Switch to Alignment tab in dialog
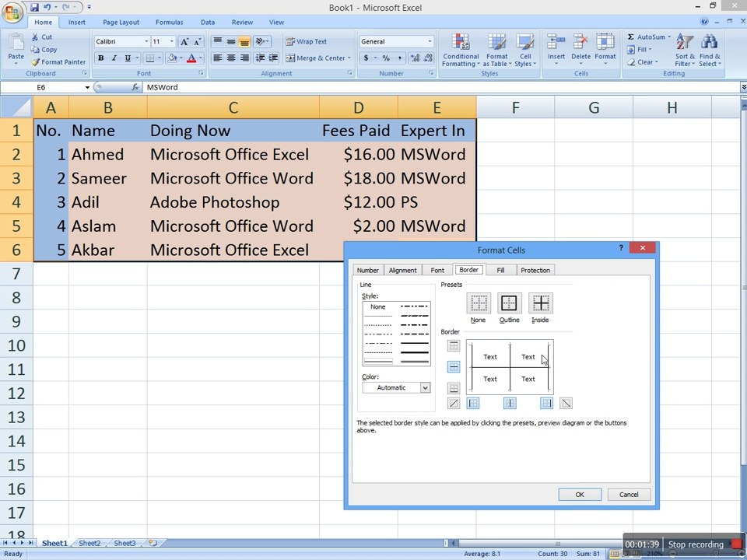The image size is (747, 560). pyautogui.click(x=402, y=270)
